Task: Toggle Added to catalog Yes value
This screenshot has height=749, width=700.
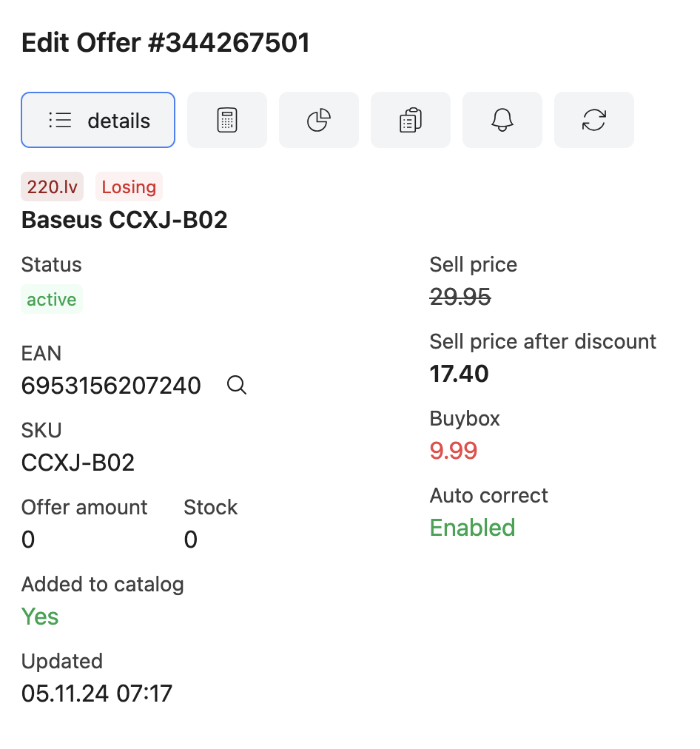Action: [40, 616]
